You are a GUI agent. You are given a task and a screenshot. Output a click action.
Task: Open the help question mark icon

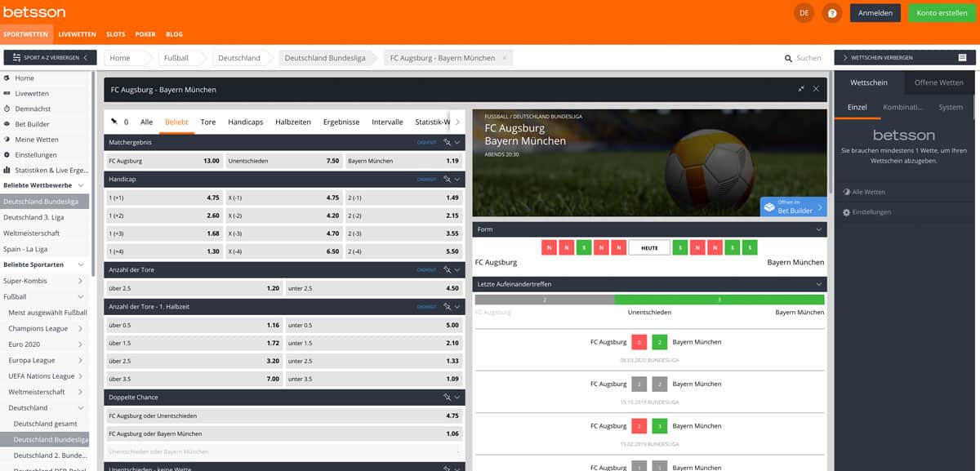click(832, 13)
